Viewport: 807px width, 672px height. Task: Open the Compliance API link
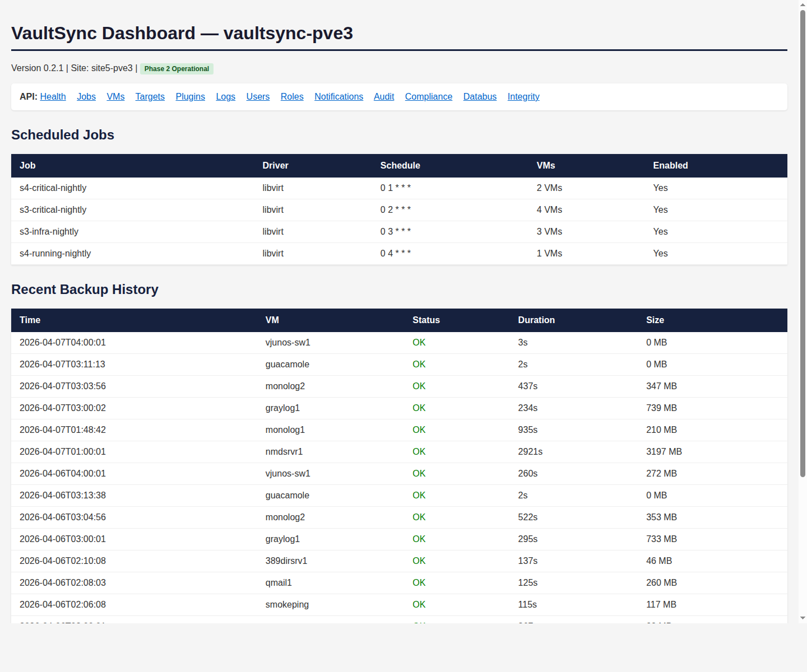[428, 96]
